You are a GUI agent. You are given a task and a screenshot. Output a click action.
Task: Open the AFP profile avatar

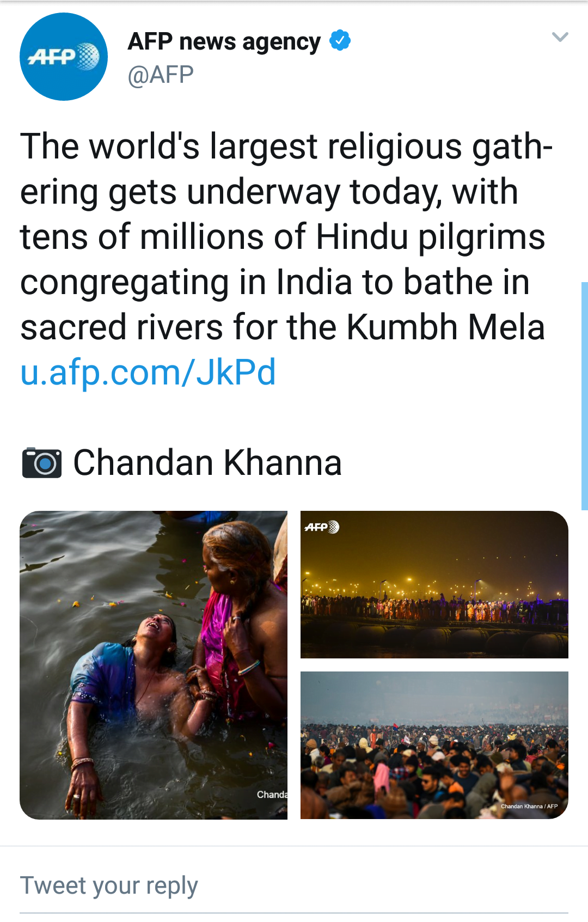pyautogui.click(x=64, y=57)
